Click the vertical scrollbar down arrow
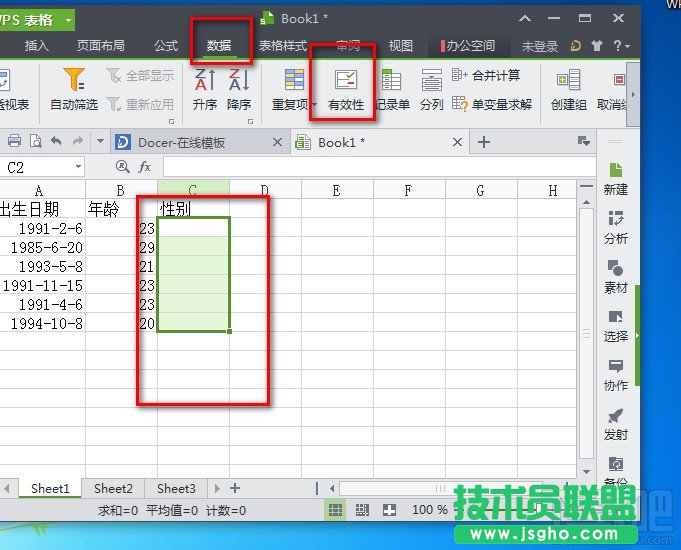681x550 pixels. (586, 472)
